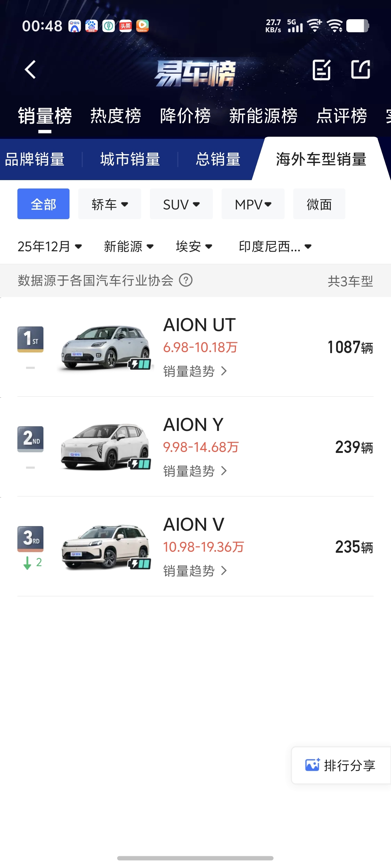Select the 微面 filter chip

[319, 204]
